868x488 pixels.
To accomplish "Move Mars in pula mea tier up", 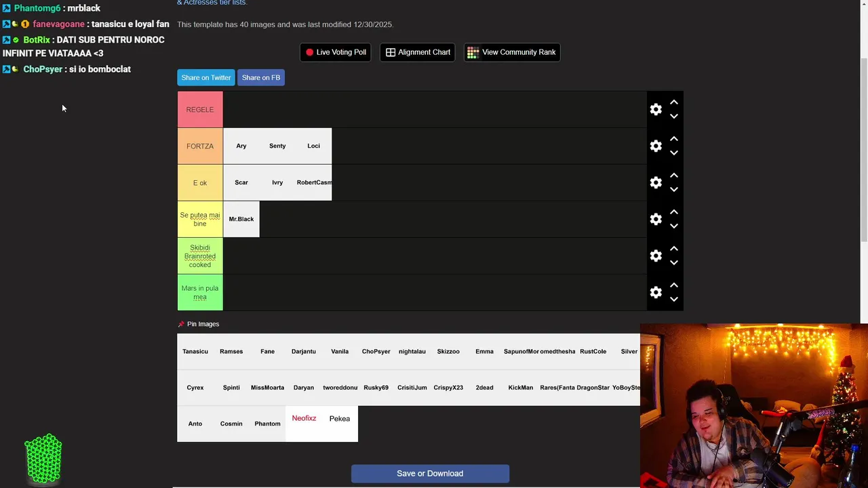I will click(674, 285).
